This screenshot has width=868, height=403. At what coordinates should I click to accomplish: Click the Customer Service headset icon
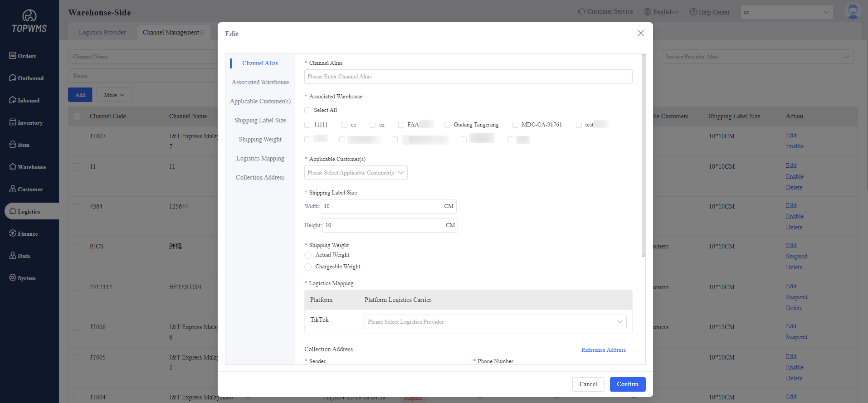tap(581, 12)
